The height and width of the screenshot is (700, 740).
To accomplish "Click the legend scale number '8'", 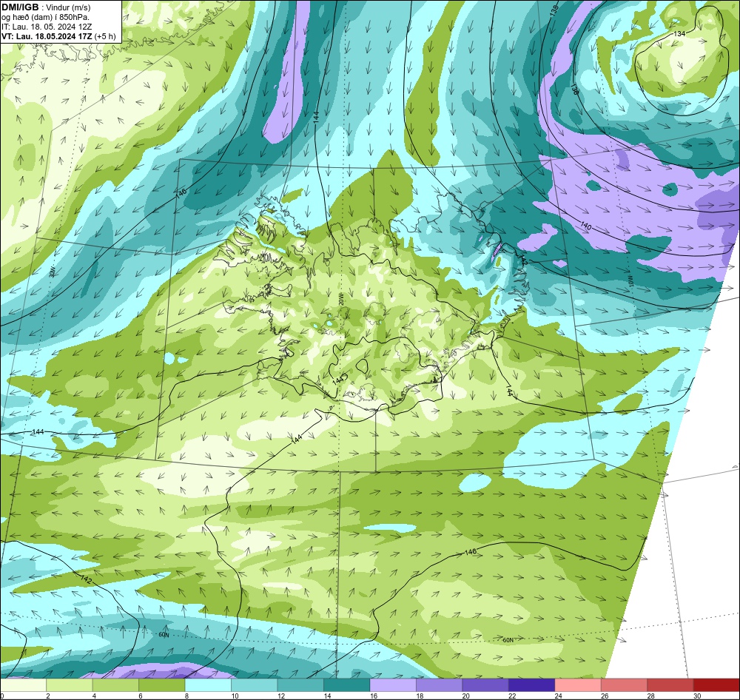I will (x=187, y=696).
